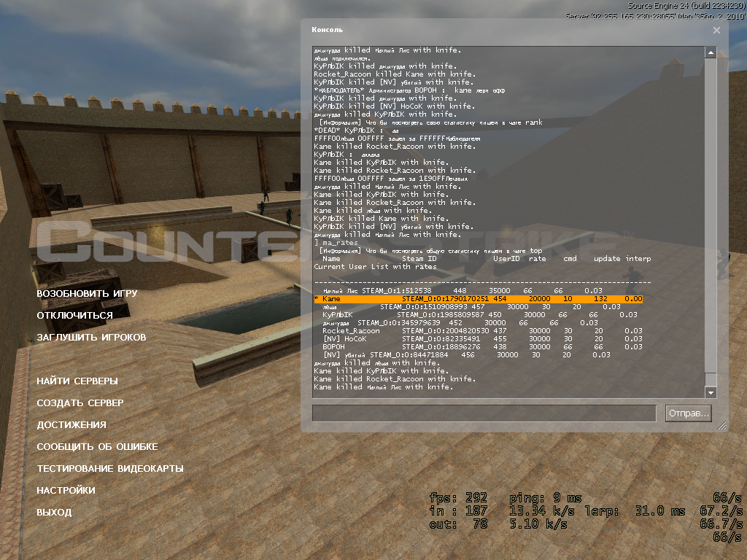Click the ping: 9 ms readout
This screenshot has height=560, width=747.
tap(545, 498)
